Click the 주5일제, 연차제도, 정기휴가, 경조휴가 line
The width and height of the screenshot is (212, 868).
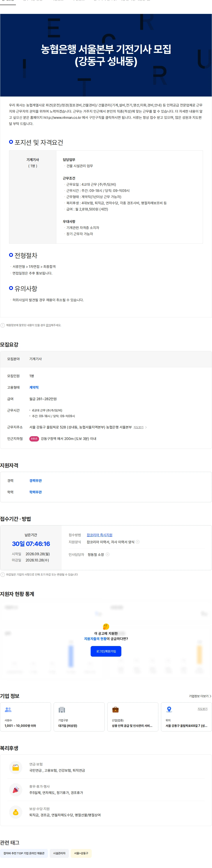click(56, 793)
